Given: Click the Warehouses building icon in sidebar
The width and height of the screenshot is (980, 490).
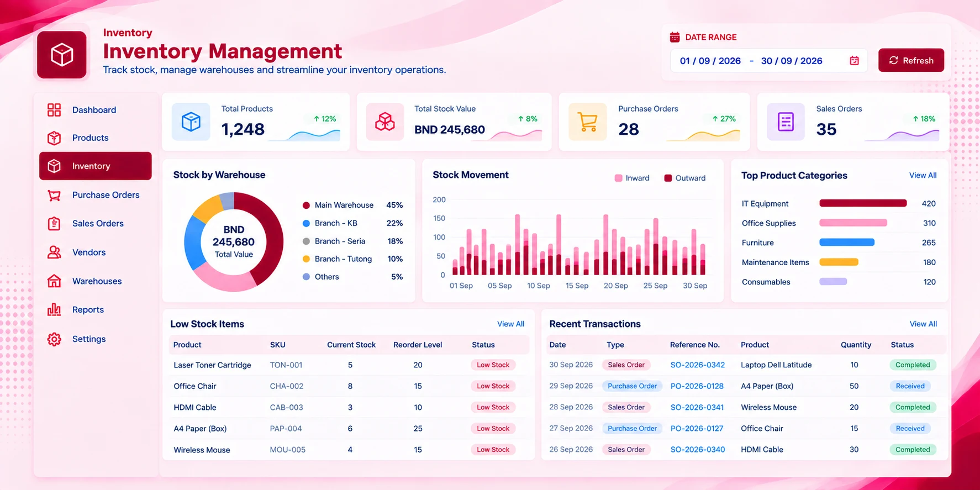Looking at the screenshot, I should (x=54, y=281).
